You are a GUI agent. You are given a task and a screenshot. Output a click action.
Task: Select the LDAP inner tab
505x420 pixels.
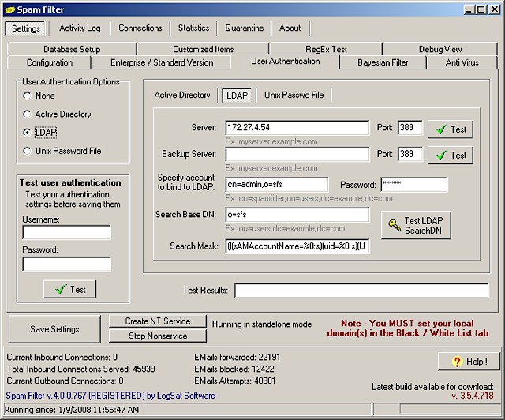[x=237, y=96]
